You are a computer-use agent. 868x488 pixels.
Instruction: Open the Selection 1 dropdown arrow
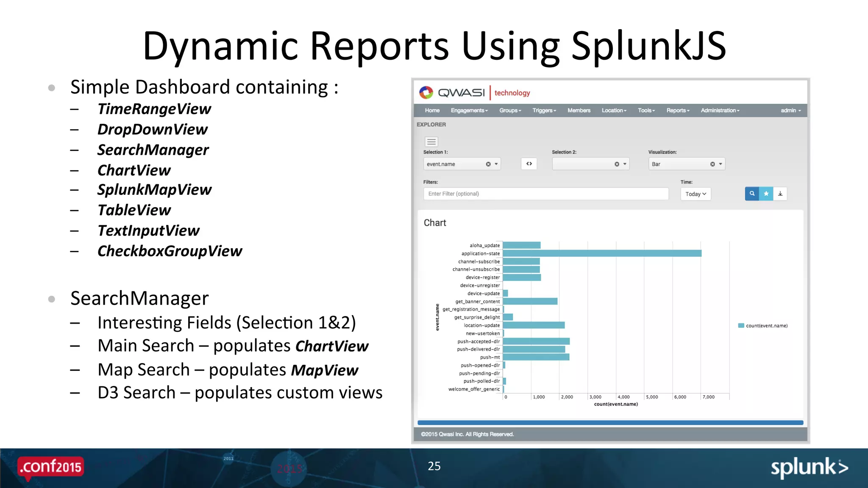tap(496, 164)
